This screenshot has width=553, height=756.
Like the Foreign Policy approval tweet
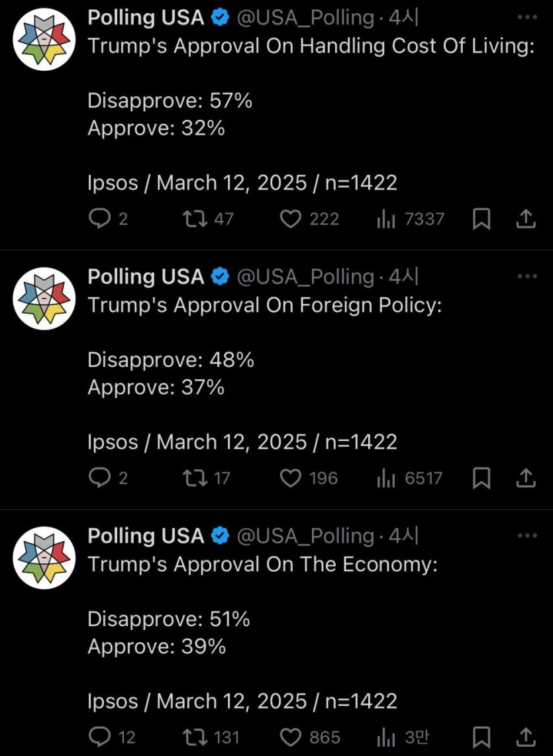pos(290,478)
